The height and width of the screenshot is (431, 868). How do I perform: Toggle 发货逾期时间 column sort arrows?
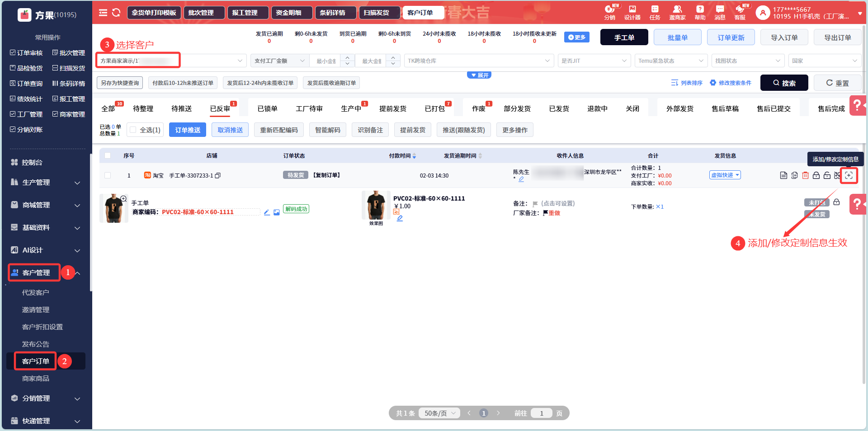tap(480, 156)
